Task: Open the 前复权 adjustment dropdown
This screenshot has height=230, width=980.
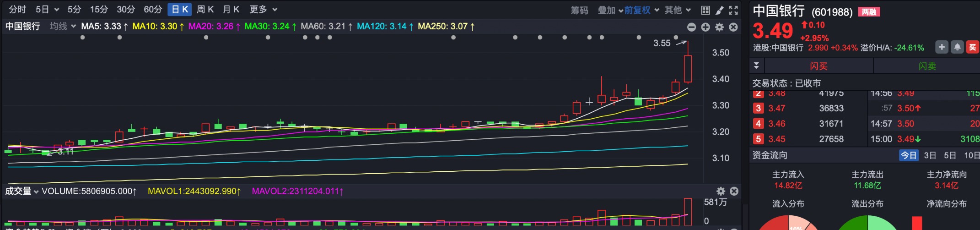Action: pos(641,10)
